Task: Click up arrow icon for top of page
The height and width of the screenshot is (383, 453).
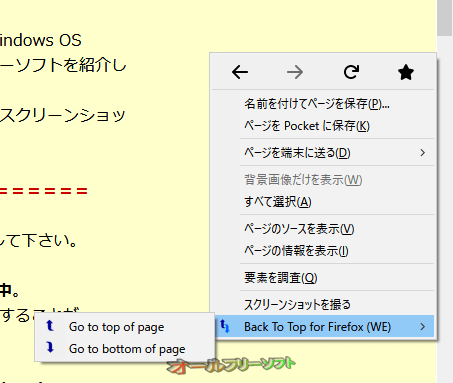Action: click(x=50, y=326)
